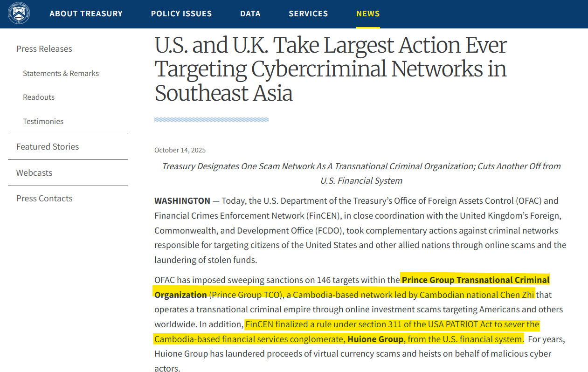Click the bold Huione Group text

pos(375,339)
